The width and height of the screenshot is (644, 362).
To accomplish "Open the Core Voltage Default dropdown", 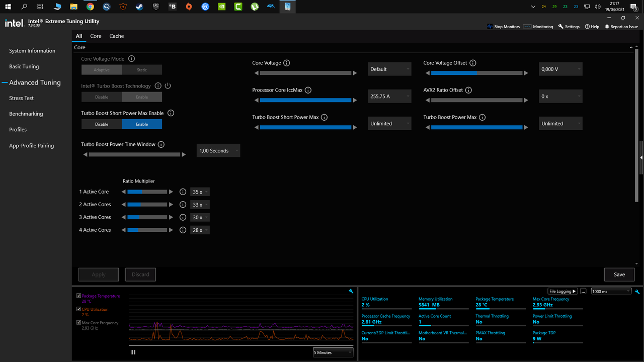I will click(x=389, y=69).
